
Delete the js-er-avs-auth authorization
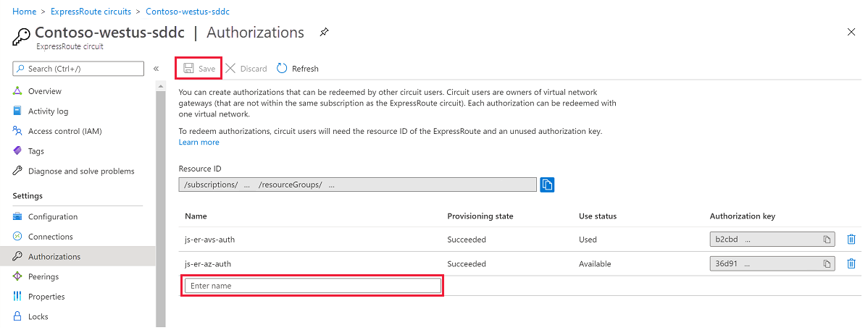(851, 239)
